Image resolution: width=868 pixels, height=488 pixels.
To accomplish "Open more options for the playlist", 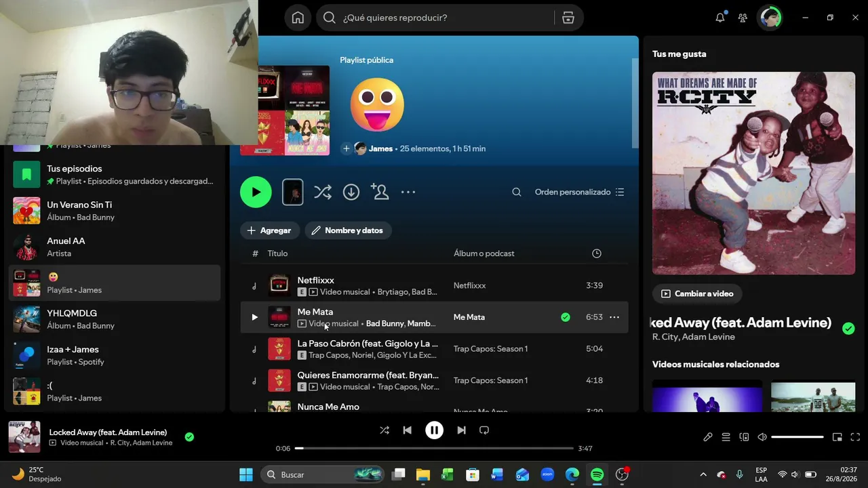I will coord(408,192).
